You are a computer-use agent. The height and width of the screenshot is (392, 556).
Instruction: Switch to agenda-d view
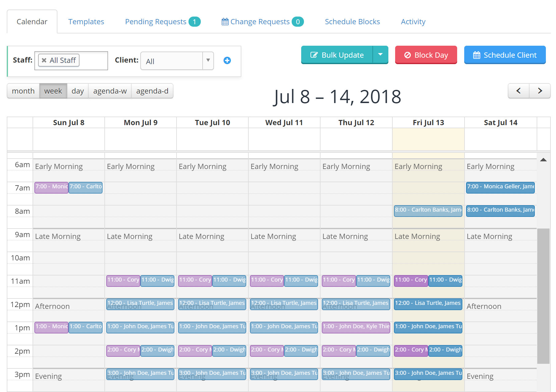coord(152,91)
